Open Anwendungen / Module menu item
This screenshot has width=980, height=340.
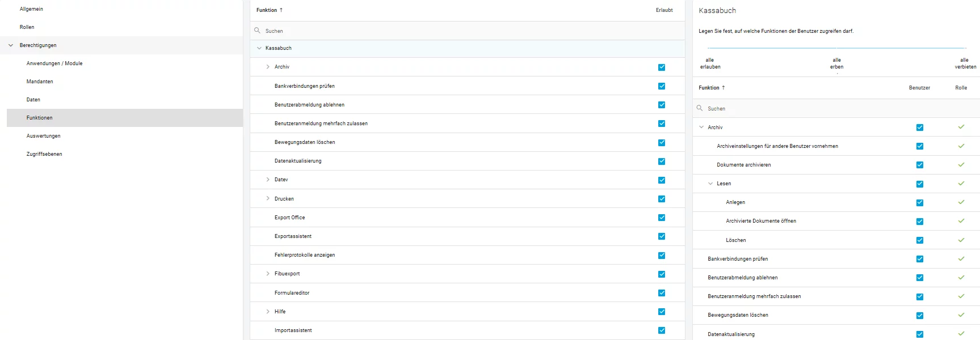[x=54, y=63]
